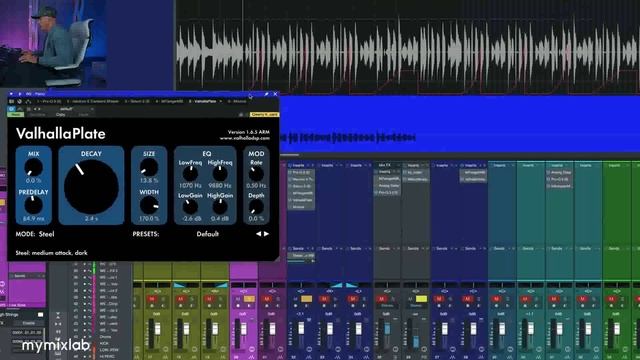Toggle ValhallaPlate insert power in mixer channel

point(290,200)
